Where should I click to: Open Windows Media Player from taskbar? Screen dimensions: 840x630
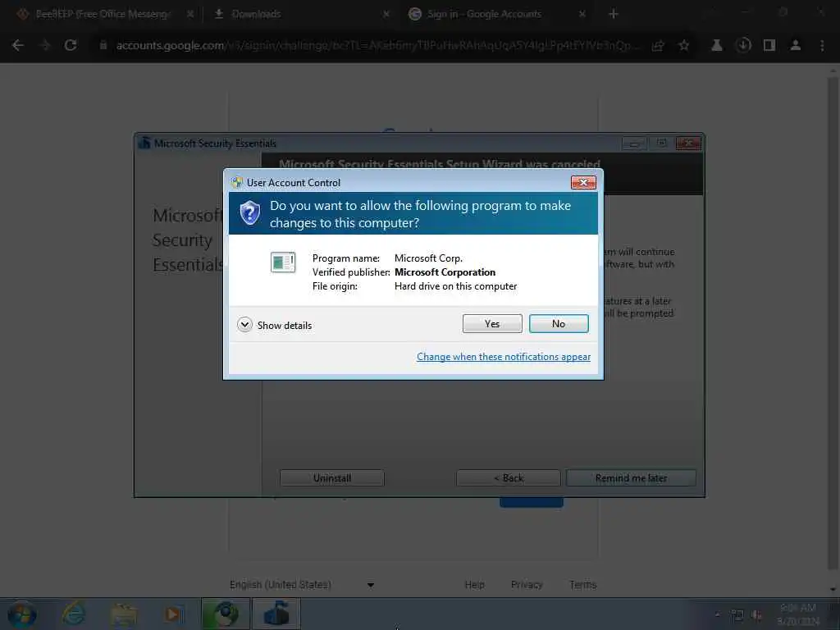click(x=174, y=614)
